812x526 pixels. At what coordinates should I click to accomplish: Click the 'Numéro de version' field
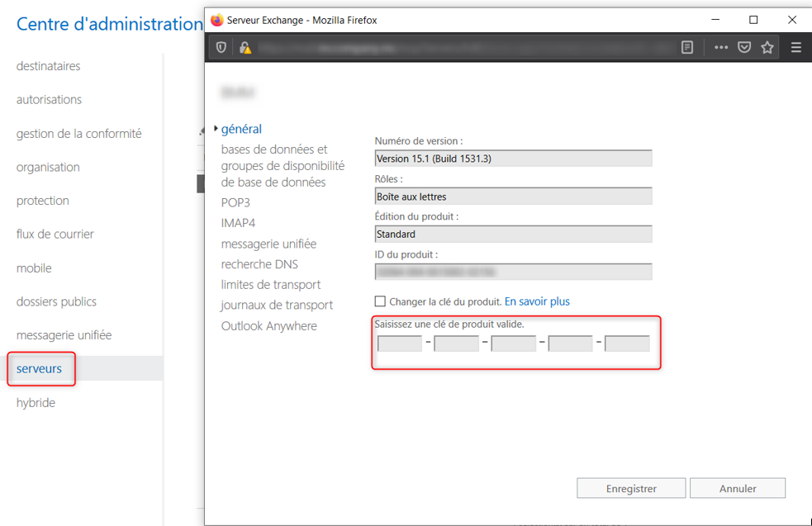(x=513, y=159)
